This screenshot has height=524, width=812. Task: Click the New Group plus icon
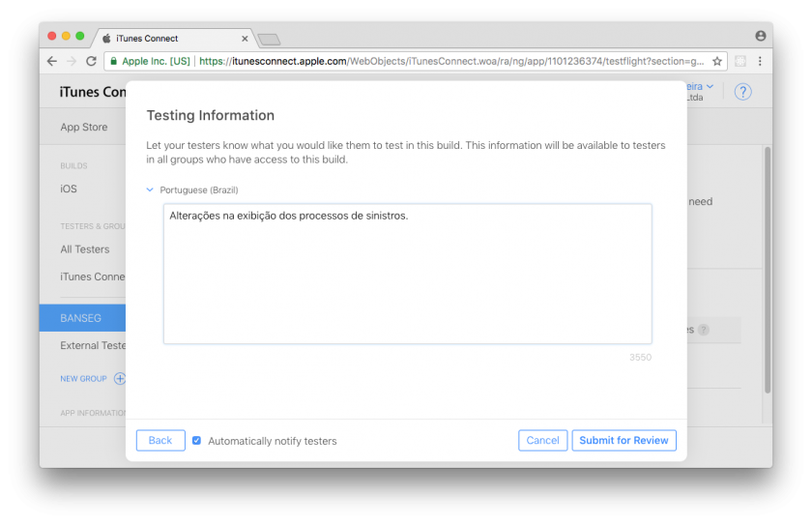pos(120,379)
